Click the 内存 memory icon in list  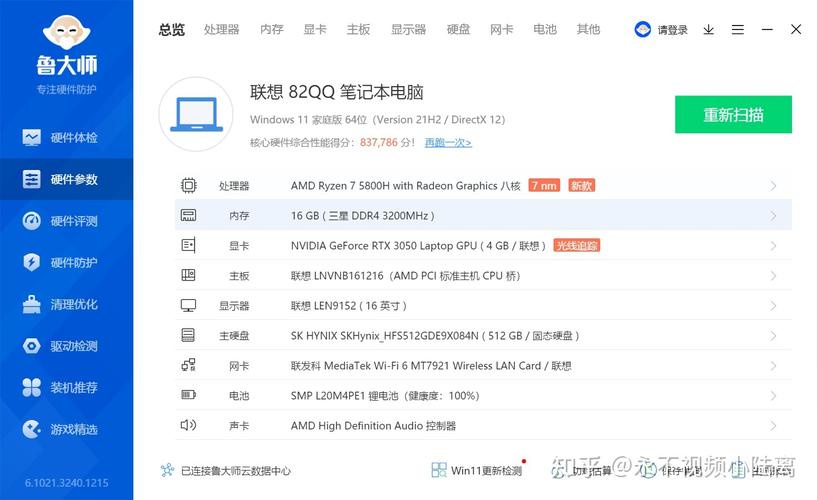(x=189, y=215)
